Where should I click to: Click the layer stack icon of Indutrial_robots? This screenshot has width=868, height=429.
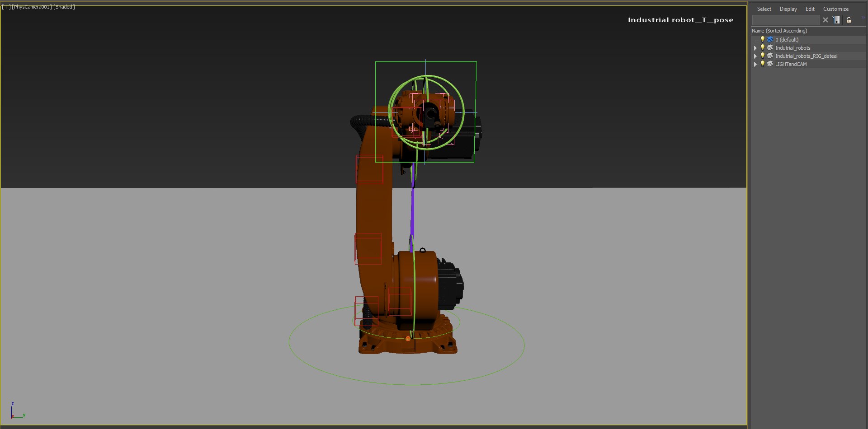pyautogui.click(x=770, y=48)
